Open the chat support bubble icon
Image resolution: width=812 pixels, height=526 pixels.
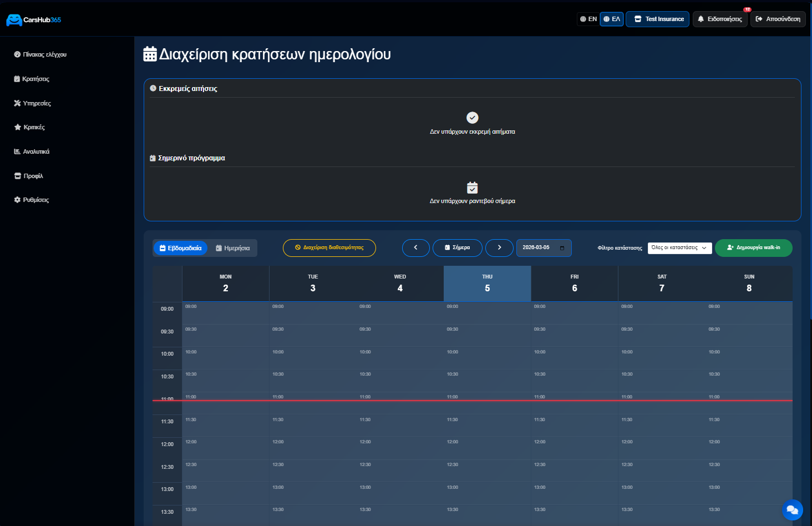pos(792,510)
